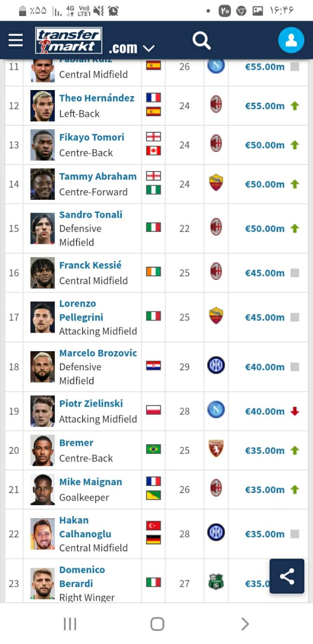Image resolution: width=313 pixels, height=644 pixels.
Task: Tap Lorenzo Pellegrini's name link
Action: (81, 310)
